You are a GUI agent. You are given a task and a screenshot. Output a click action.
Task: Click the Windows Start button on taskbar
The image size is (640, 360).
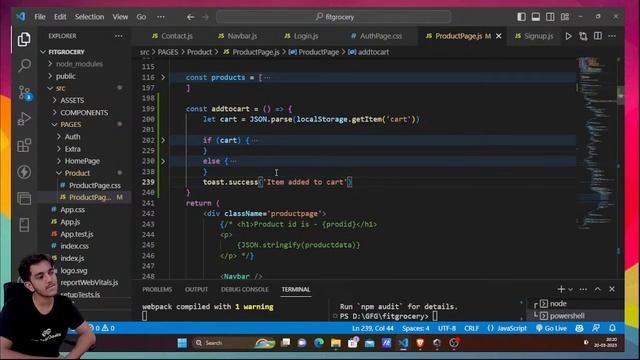click(x=182, y=343)
